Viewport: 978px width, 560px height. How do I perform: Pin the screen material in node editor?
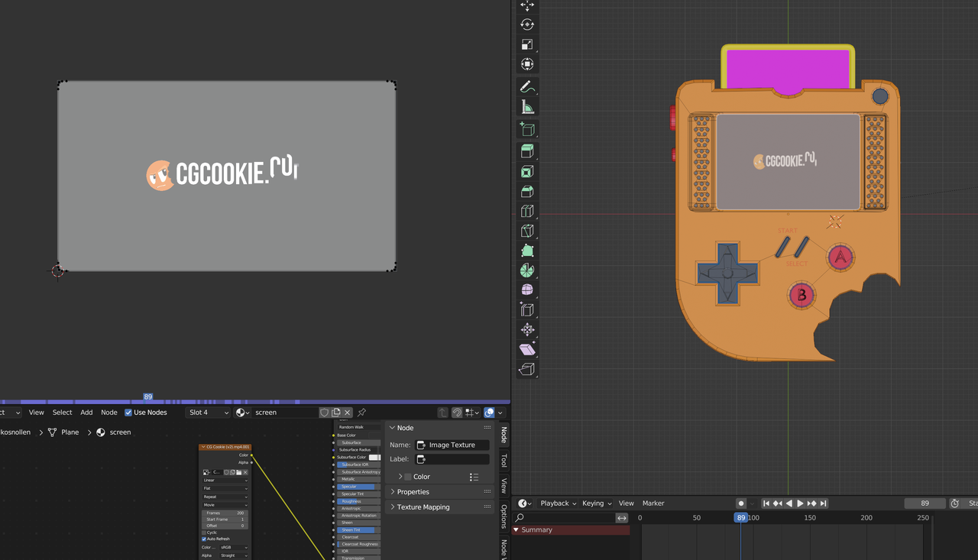coord(362,413)
